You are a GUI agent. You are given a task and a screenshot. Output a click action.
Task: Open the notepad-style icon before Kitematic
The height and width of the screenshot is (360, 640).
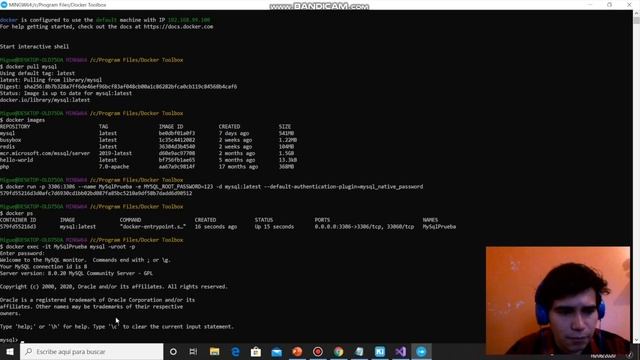coord(359,351)
